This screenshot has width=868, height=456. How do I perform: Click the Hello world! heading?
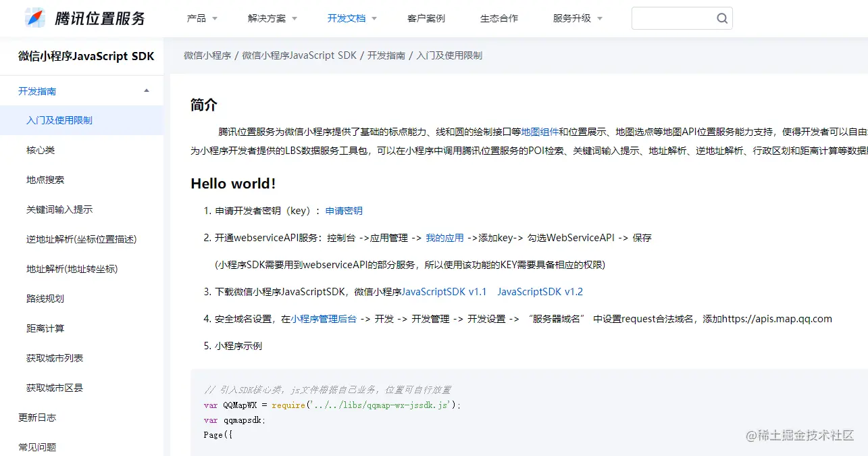pos(233,184)
